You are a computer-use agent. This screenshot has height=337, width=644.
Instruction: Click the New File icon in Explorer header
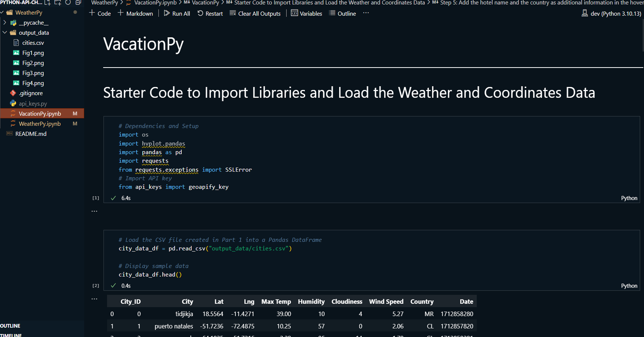(x=47, y=2)
